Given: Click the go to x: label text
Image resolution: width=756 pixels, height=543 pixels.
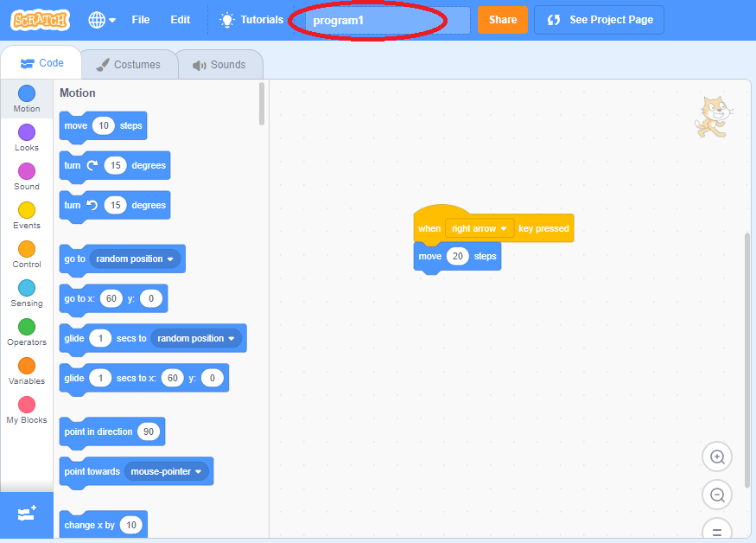Looking at the screenshot, I should click(x=79, y=299).
